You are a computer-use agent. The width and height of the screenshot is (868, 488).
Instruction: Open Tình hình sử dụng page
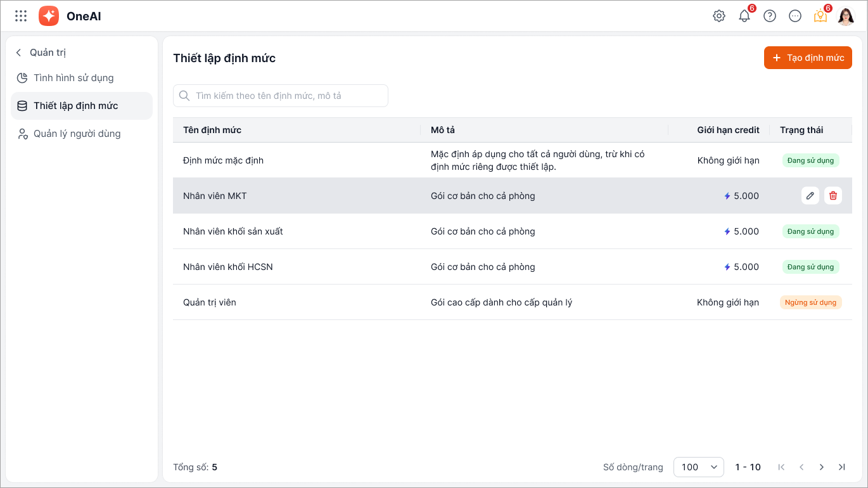click(x=73, y=78)
